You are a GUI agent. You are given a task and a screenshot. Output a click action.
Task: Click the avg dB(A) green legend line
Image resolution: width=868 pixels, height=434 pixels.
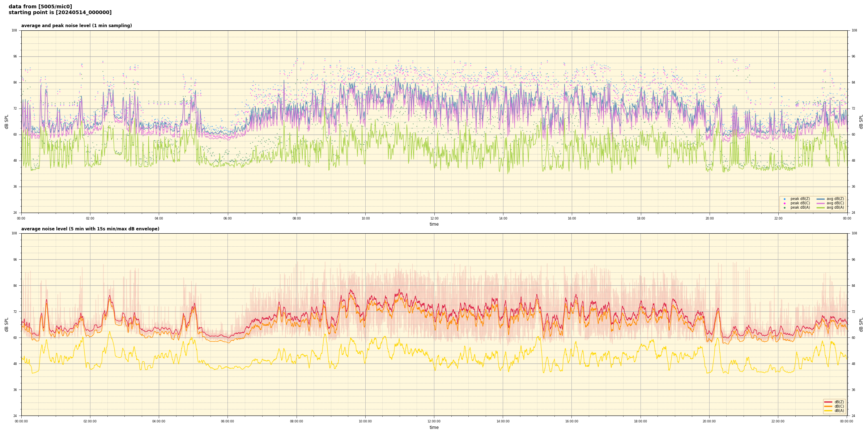tap(821, 208)
